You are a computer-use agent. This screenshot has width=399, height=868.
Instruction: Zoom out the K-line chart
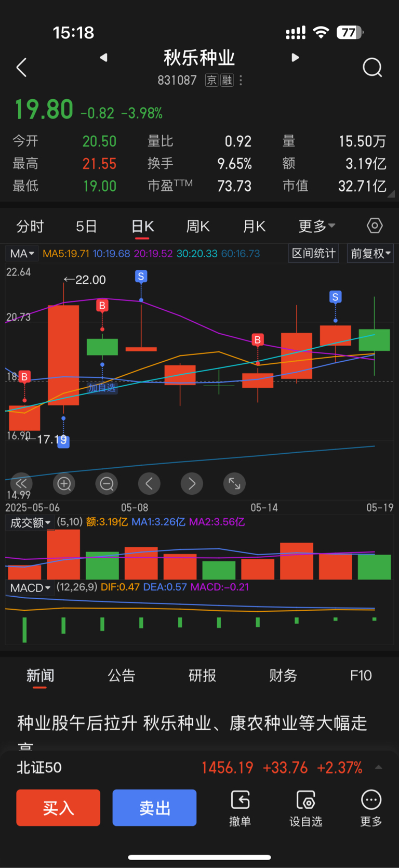coord(107,483)
